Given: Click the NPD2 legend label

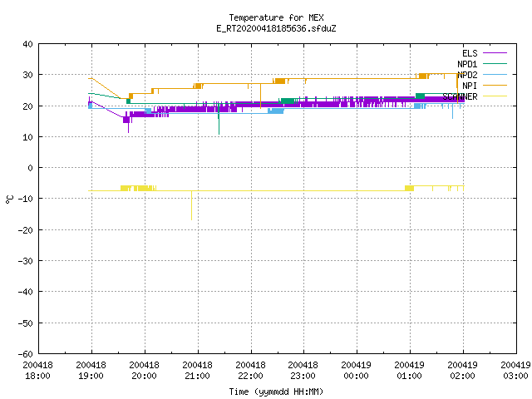Looking at the screenshot, I should (467, 75).
